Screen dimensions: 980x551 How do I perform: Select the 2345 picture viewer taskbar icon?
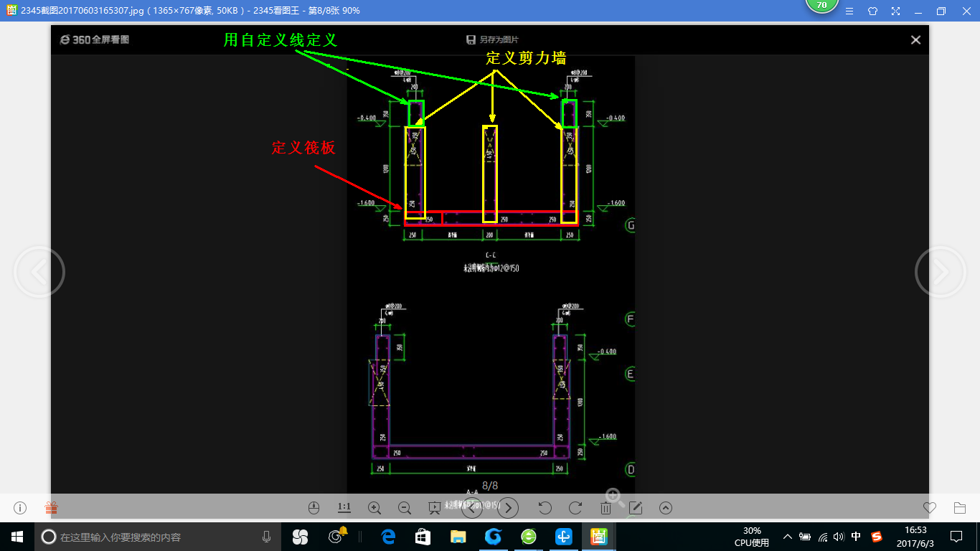pos(598,537)
